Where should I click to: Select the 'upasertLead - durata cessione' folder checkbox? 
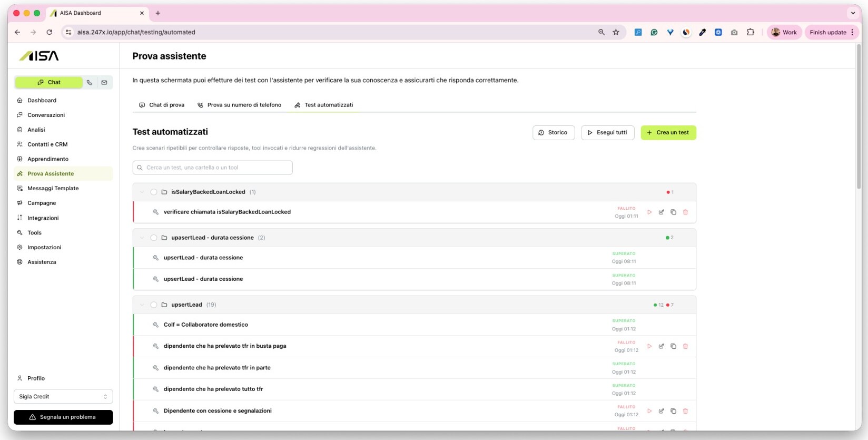[154, 238]
